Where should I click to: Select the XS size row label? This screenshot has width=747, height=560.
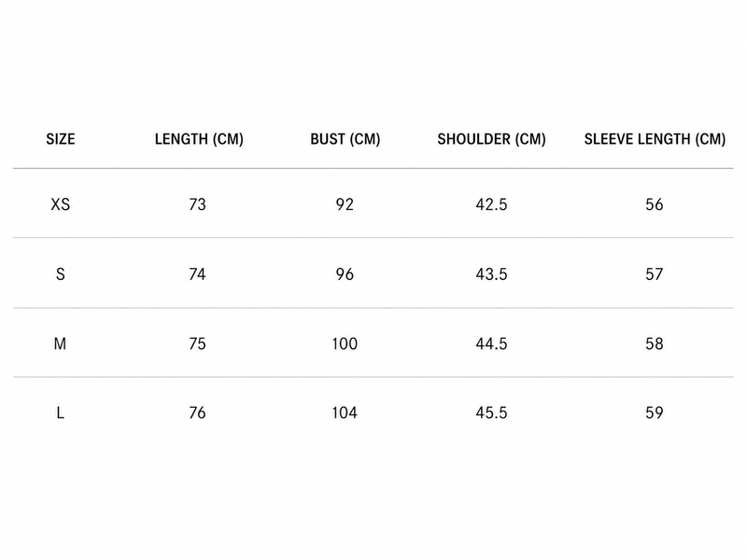coord(61,204)
